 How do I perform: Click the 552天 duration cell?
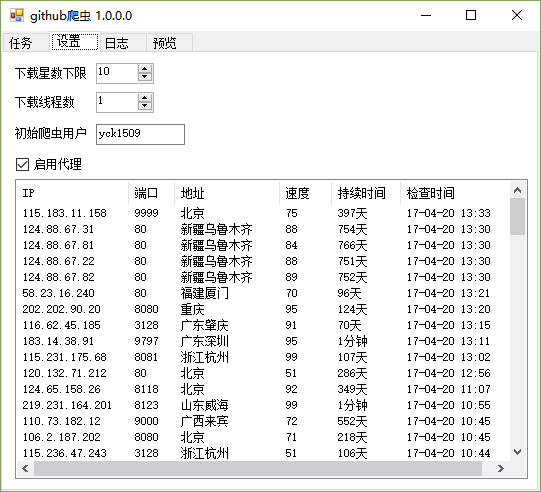pos(352,421)
